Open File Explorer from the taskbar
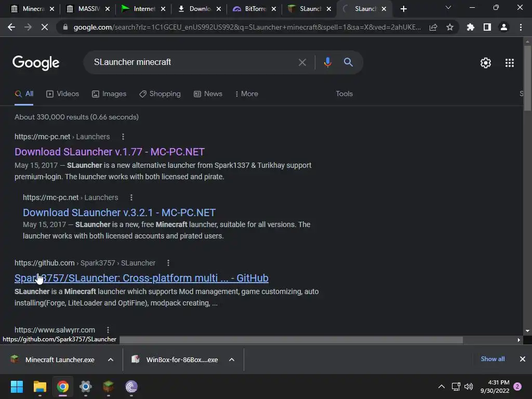532x399 pixels. 39,387
